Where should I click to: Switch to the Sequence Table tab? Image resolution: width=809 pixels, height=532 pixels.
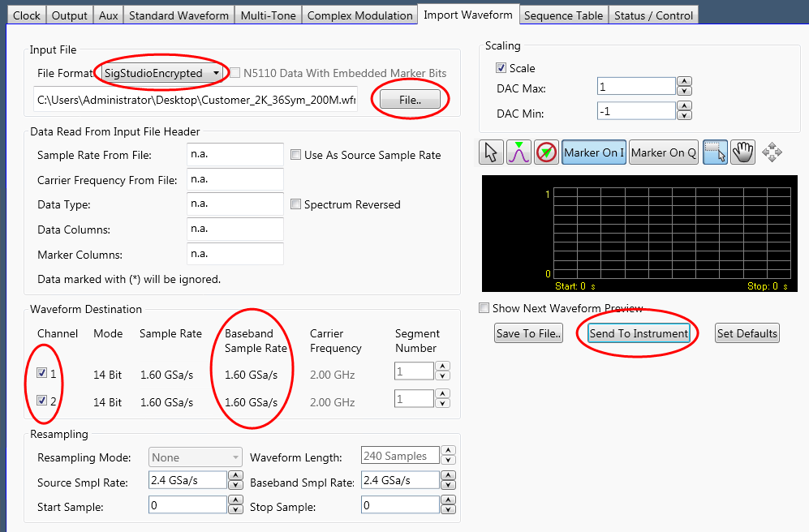pos(563,15)
